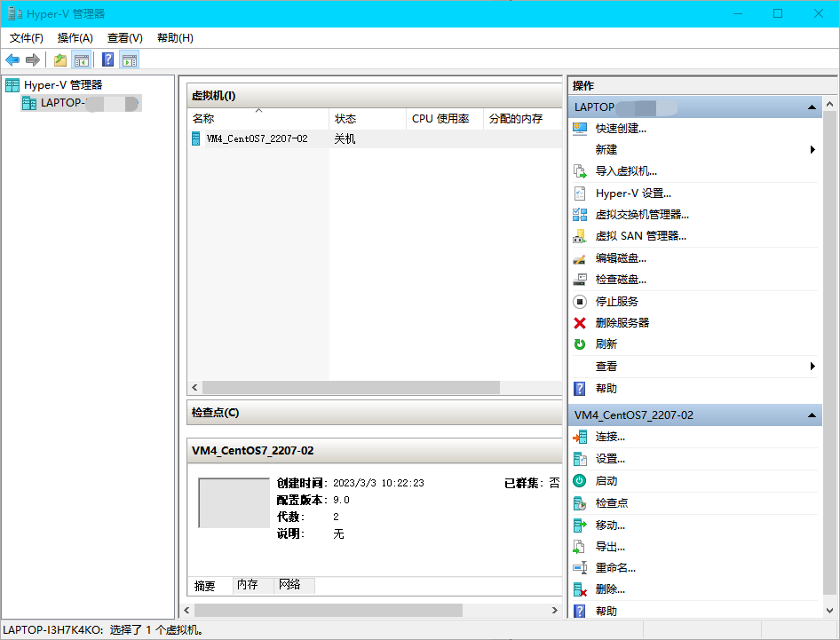Click 移动 to move the VM
840x640 pixels.
click(610, 525)
